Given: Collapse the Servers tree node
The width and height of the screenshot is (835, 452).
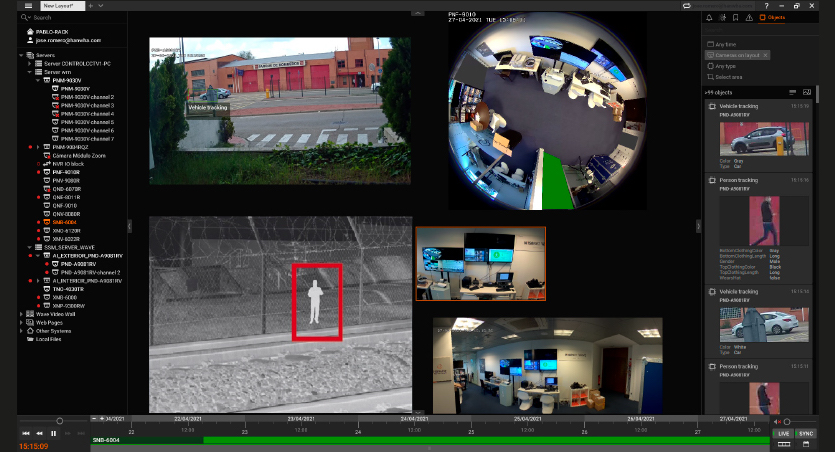Looking at the screenshot, I should coord(22,56).
